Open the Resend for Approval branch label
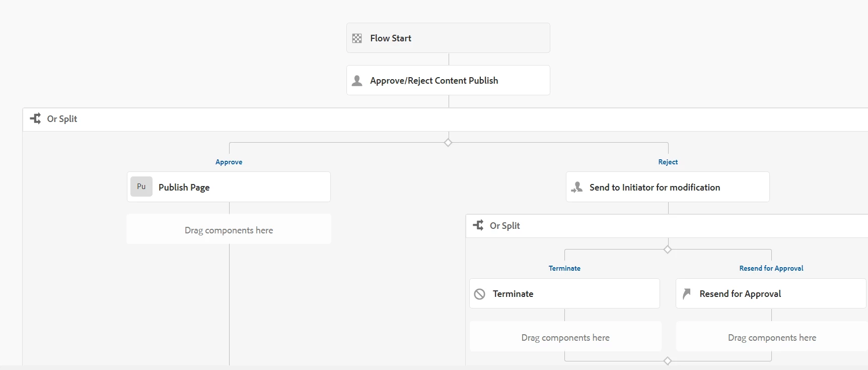The height and width of the screenshot is (370, 868). (x=771, y=268)
